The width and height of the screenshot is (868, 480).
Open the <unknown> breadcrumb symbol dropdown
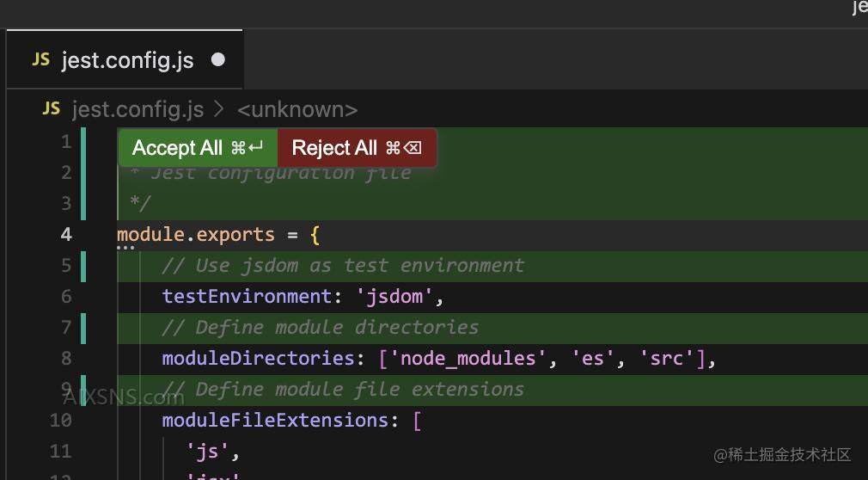pyautogui.click(x=296, y=110)
